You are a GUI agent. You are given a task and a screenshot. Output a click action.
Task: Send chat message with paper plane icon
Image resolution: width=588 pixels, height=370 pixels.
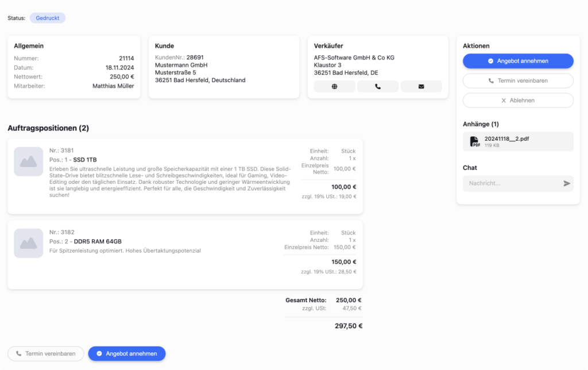click(x=567, y=183)
